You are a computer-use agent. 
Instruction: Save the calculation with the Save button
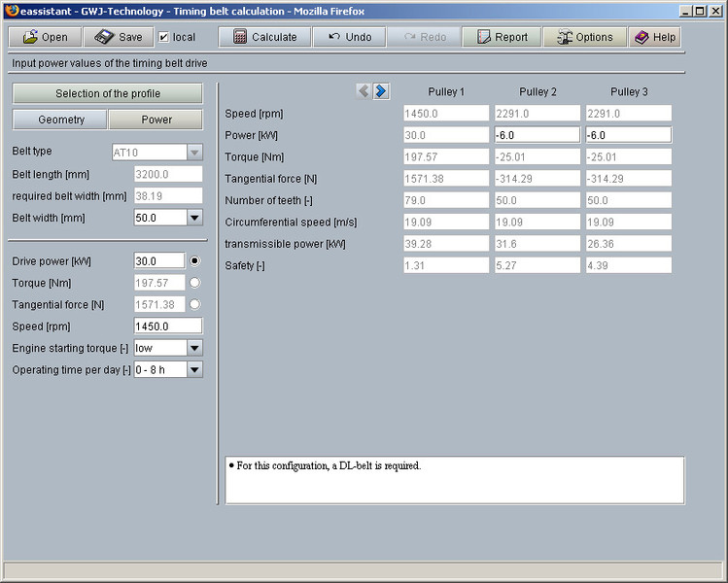point(119,37)
